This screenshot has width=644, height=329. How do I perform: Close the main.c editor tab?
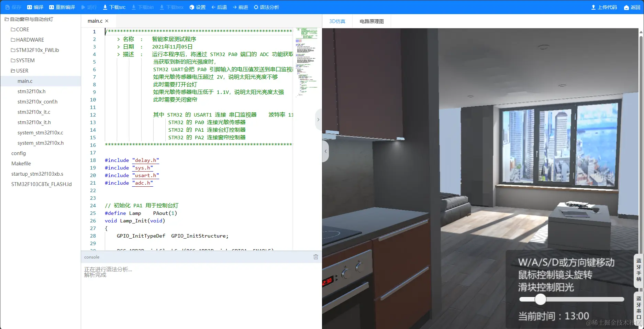click(107, 21)
